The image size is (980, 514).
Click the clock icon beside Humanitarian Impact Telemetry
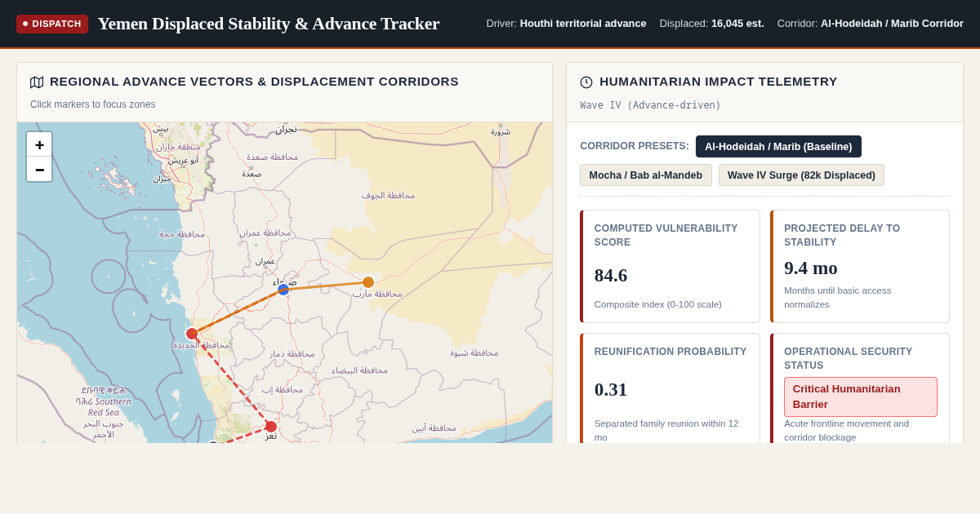click(586, 82)
